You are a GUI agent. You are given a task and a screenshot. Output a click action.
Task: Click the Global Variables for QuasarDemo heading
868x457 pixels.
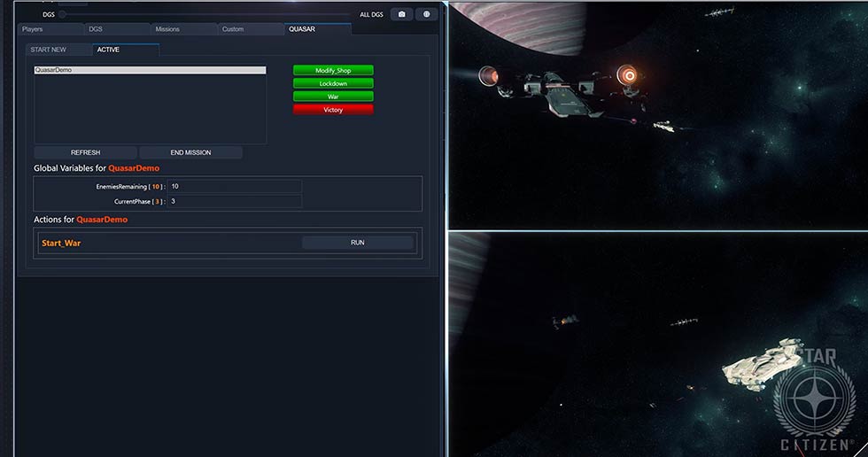pyautogui.click(x=97, y=168)
